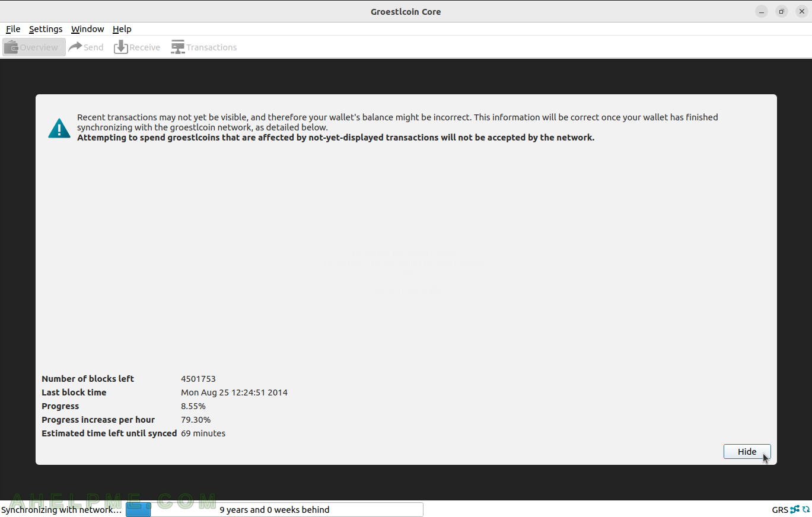This screenshot has width=812, height=517.
Task: Click the '69 minutes' estimated time value
Action: tap(203, 433)
